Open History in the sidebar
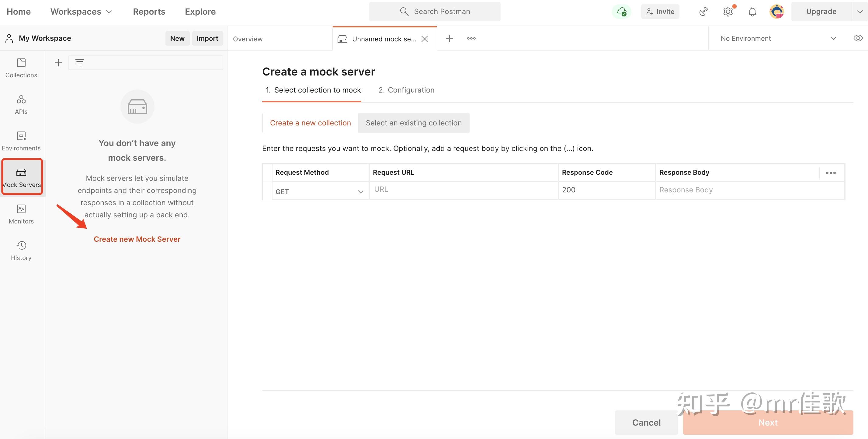Image resolution: width=868 pixels, height=439 pixels. point(21,251)
